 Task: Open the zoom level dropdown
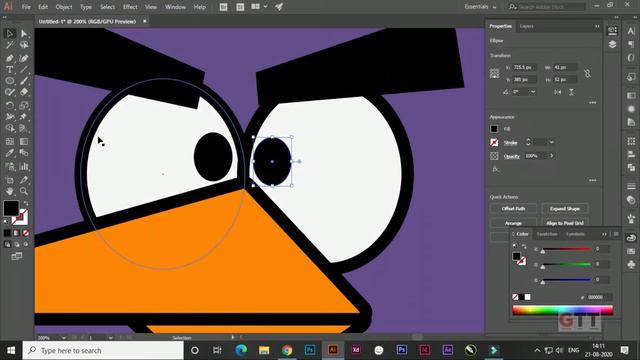(x=63, y=338)
